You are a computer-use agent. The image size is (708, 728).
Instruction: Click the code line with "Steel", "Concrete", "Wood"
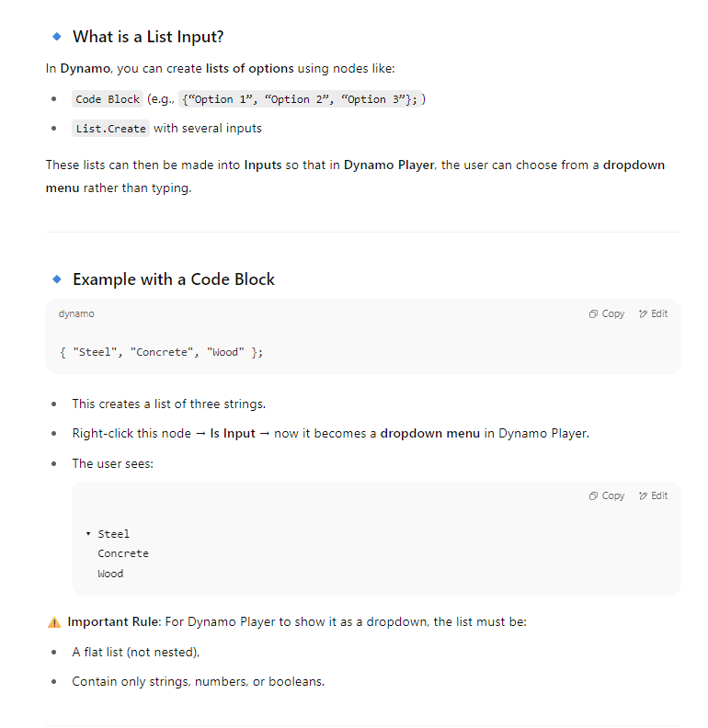tap(161, 352)
